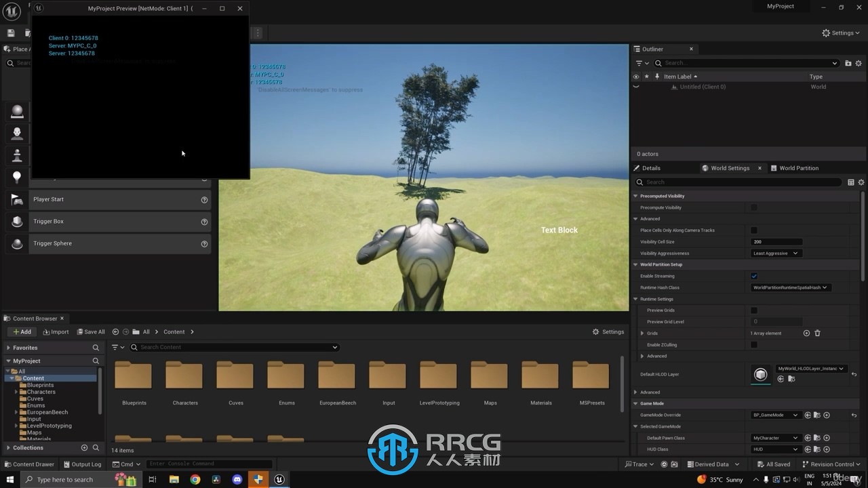Enable Preview Grids checkbox
868x488 pixels.
[x=754, y=310]
